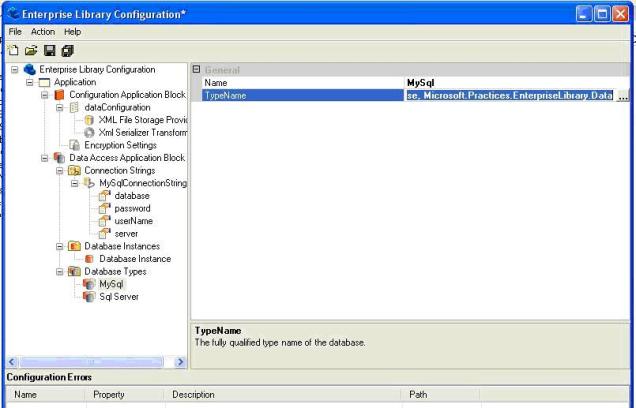Screen dimensions: 636x408
Task: Select the database tree label
Action: tap(132, 196)
